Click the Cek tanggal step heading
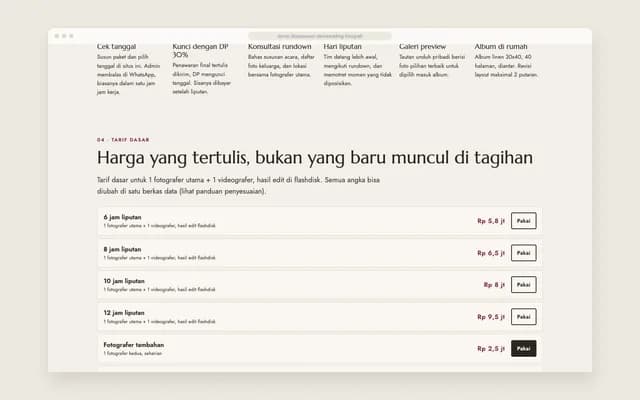The height and width of the screenshot is (400, 640). (x=116, y=47)
